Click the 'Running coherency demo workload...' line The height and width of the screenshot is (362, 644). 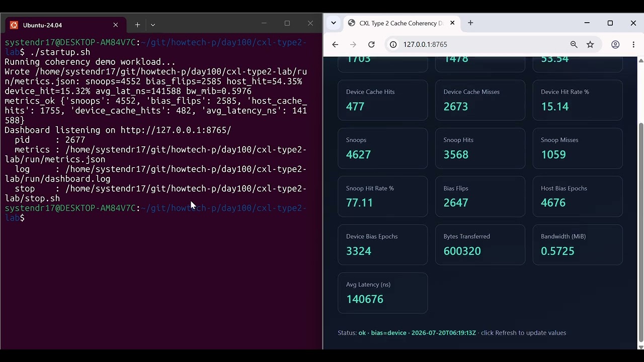click(x=90, y=62)
